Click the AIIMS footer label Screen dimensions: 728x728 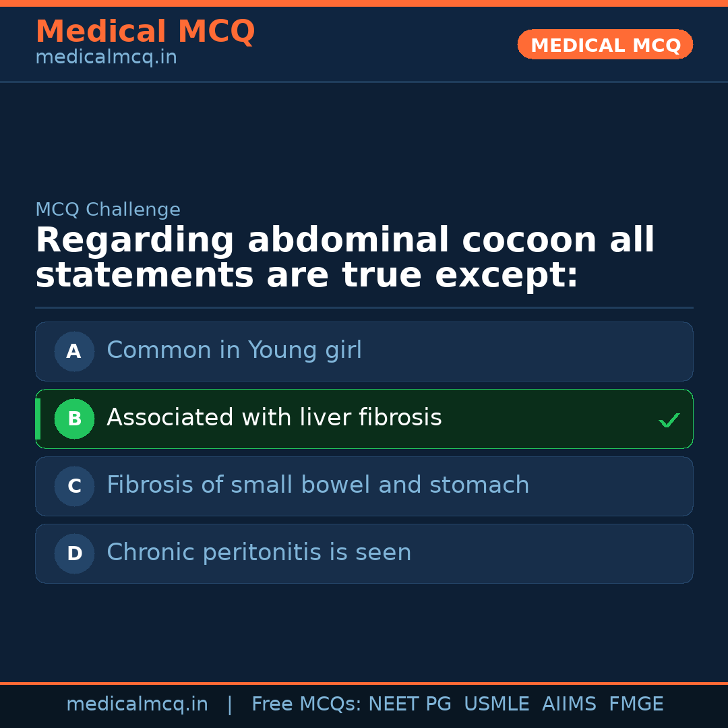(x=569, y=704)
